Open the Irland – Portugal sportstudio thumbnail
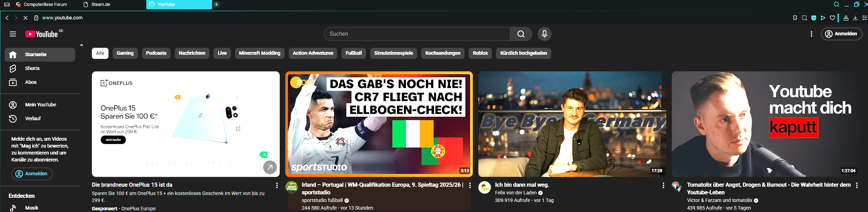 (x=379, y=124)
